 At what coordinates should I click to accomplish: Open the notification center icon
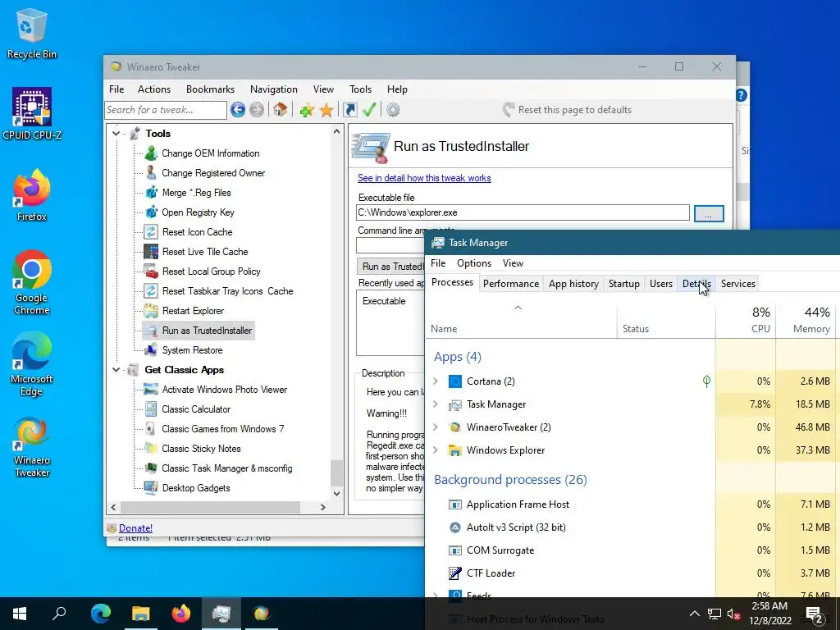[x=815, y=614]
